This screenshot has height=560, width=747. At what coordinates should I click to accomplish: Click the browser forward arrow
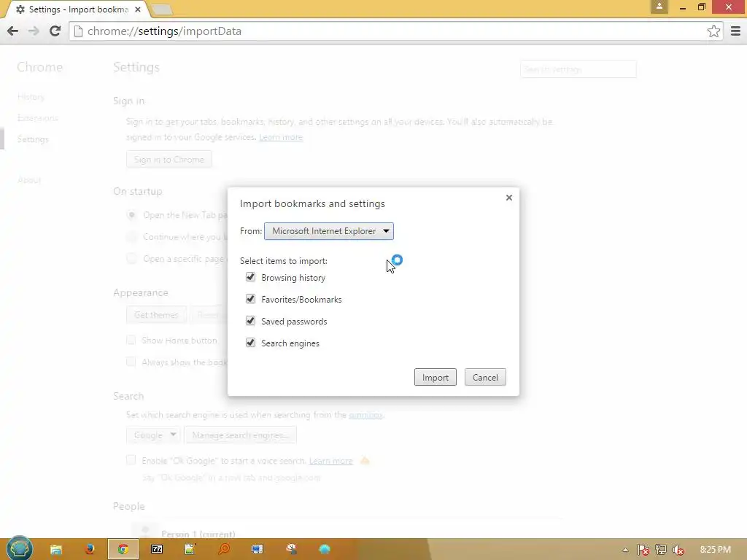tap(34, 31)
